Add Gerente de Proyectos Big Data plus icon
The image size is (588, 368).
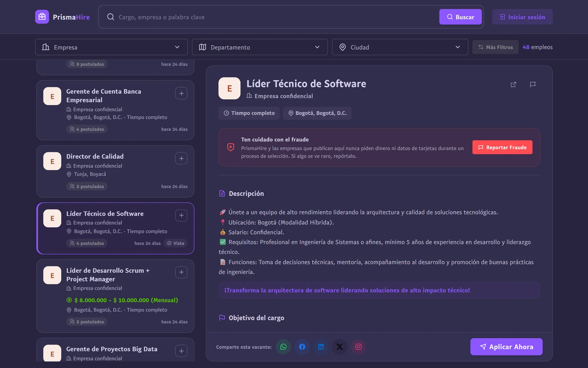coord(181,351)
